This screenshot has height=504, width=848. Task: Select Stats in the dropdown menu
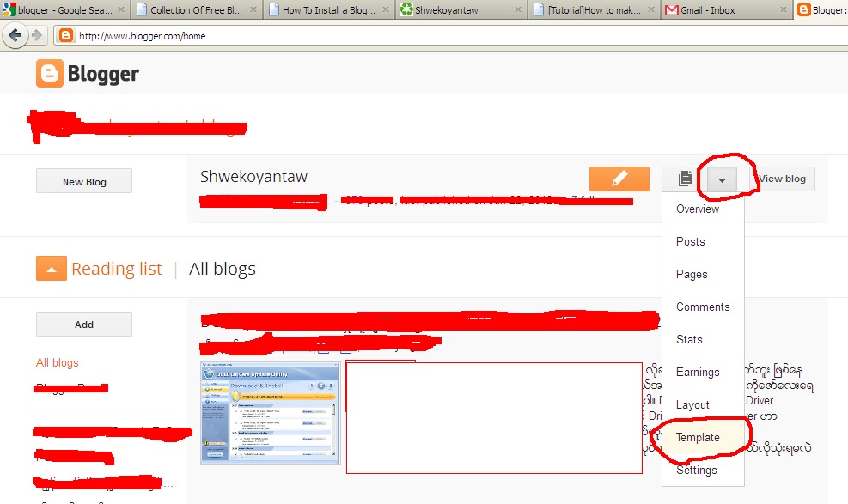(x=689, y=339)
